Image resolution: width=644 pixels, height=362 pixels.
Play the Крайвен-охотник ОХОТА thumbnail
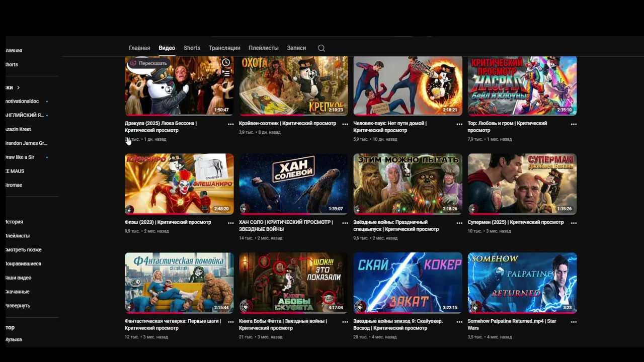293,86
